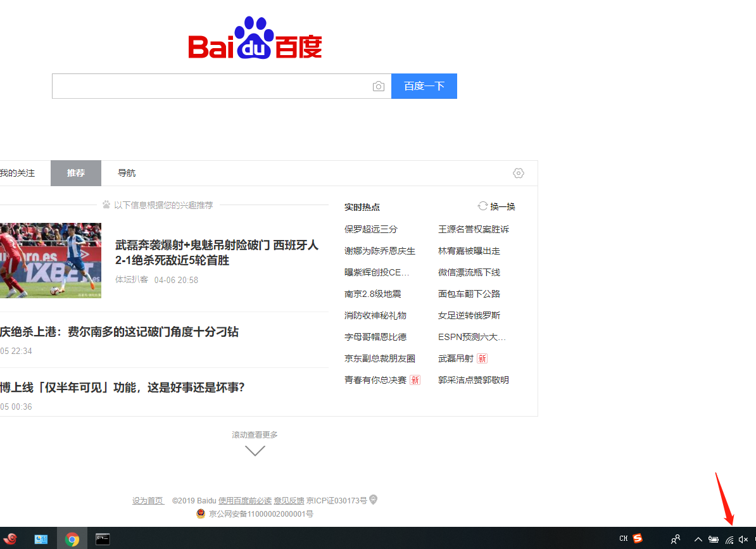756x549 pixels.
Task: Open the 费尔南多 破门角度 news headline
Action: [119, 332]
